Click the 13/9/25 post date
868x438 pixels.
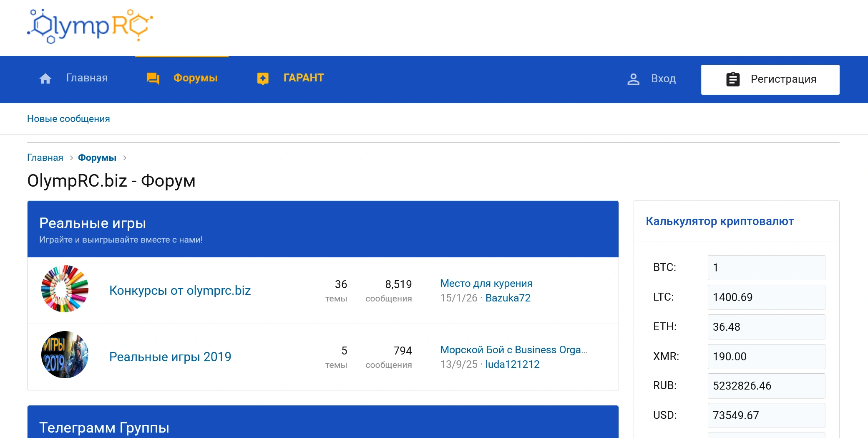pyautogui.click(x=459, y=364)
